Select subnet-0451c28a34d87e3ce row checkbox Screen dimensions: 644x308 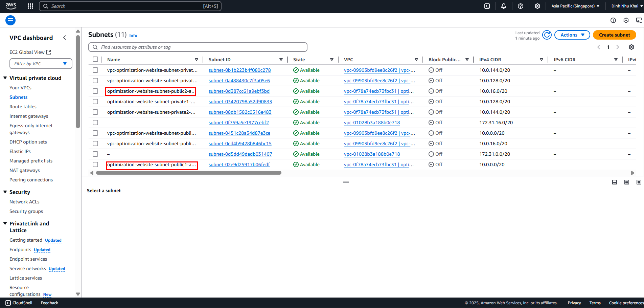pos(95,133)
